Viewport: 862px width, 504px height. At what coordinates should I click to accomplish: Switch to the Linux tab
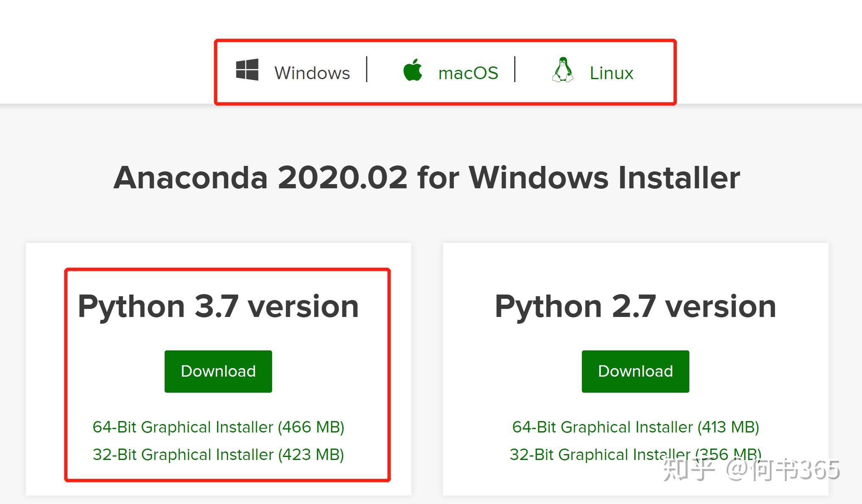click(611, 73)
